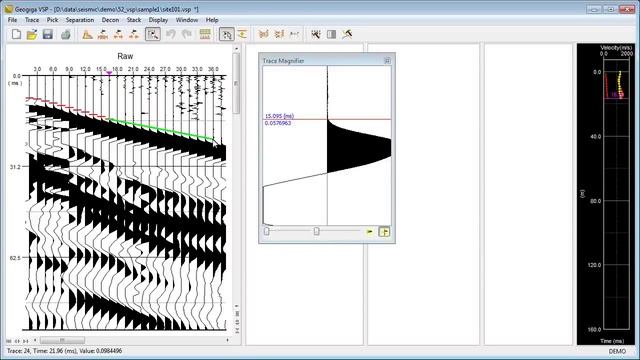
Task: Click the display settings wand icon
Action: coord(316,34)
